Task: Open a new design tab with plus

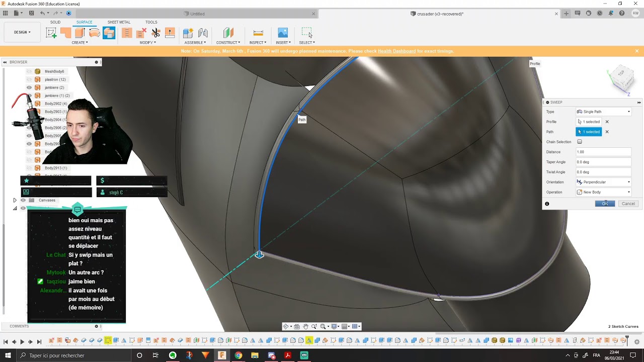Action: coord(567,14)
